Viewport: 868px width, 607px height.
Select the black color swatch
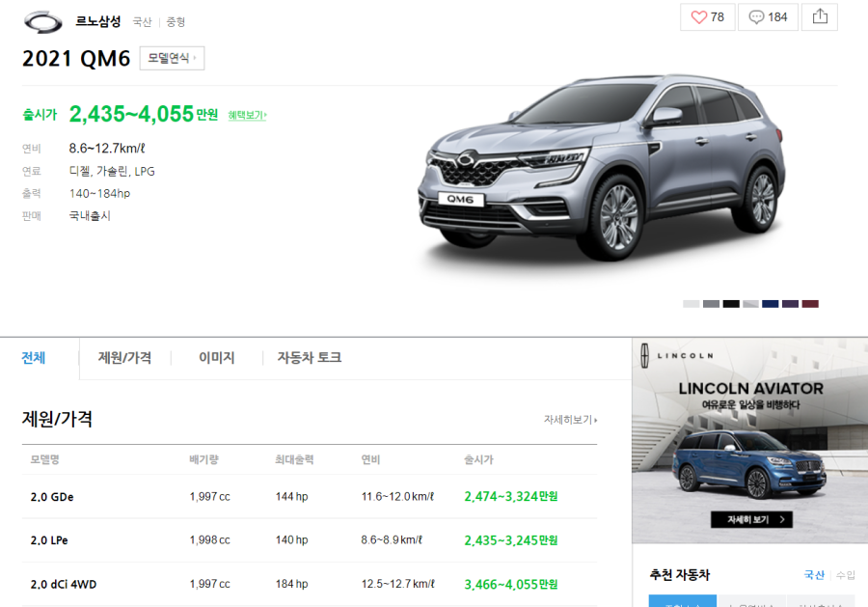tap(731, 303)
